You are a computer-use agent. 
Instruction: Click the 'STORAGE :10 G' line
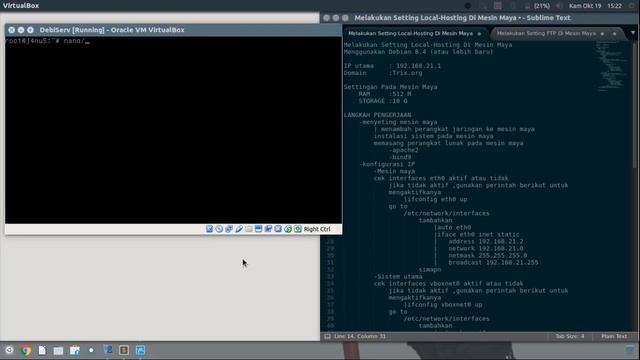tap(383, 101)
